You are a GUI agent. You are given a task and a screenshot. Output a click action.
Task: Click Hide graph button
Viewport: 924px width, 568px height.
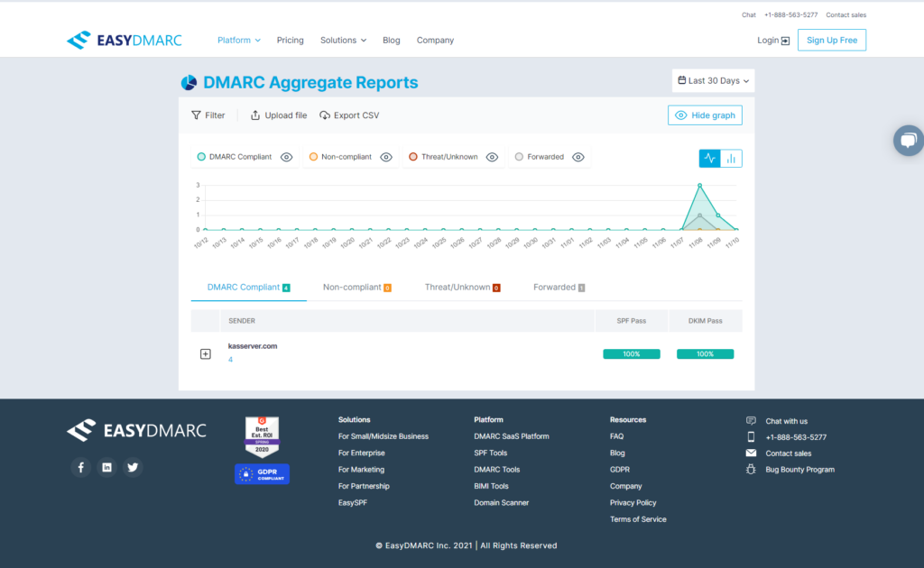pos(705,115)
